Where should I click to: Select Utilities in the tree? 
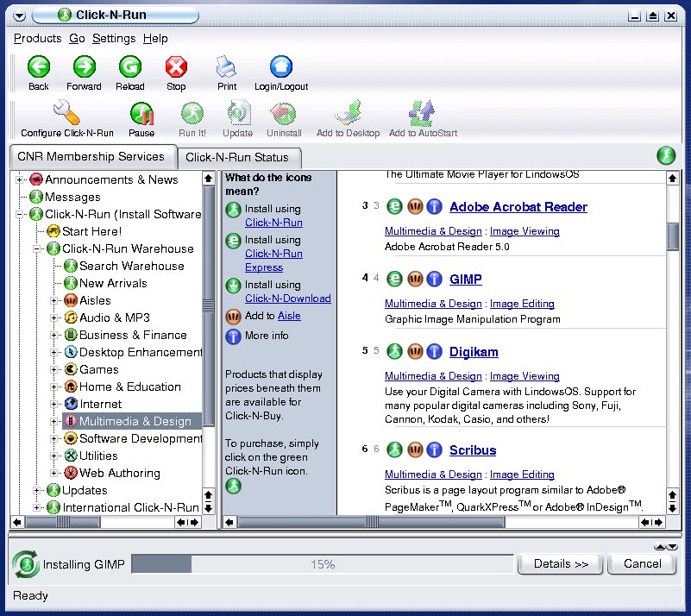[x=98, y=456]
